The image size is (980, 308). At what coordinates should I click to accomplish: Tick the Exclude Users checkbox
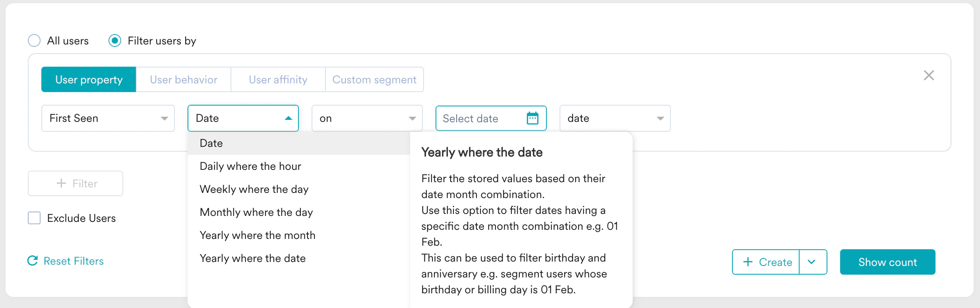[x=35, y=218]
